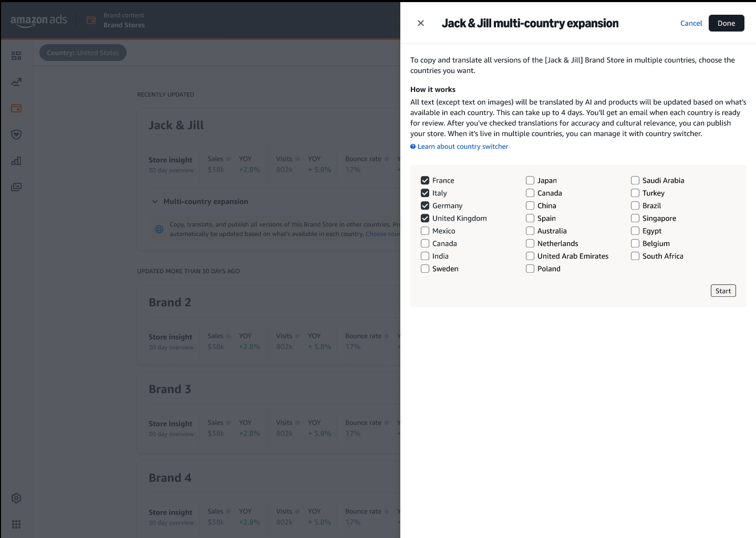Click the apps grid icon at sidebar bottom

[16, 524]
